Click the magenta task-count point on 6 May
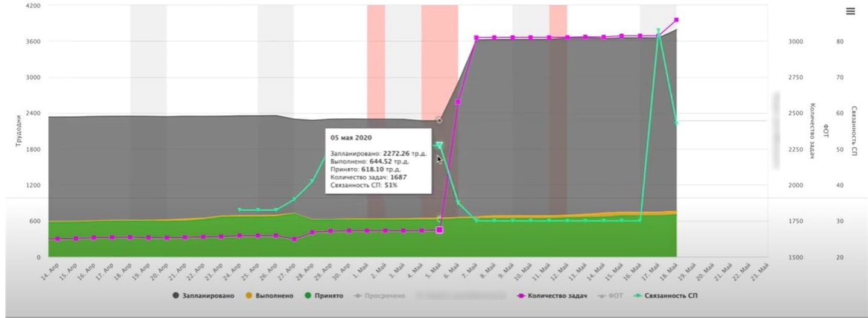The height and width of the screenshot is (318, 868). (x=458, y=102)
